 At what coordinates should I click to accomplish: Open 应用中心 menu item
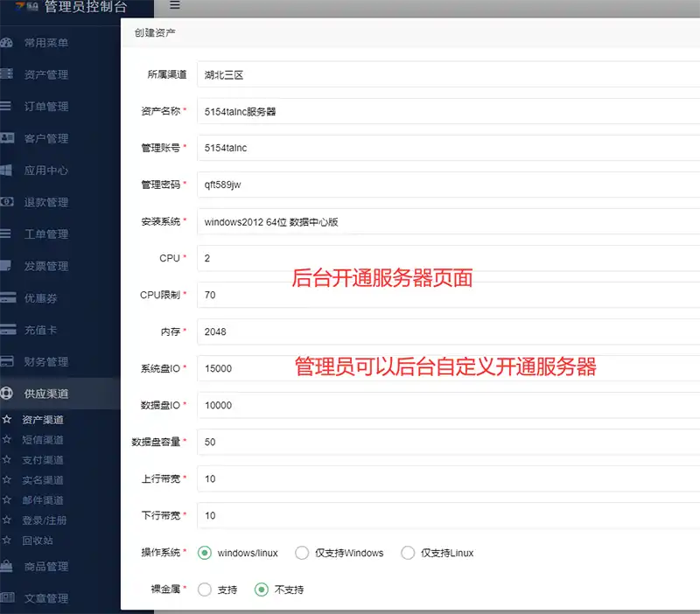(46, 171)
